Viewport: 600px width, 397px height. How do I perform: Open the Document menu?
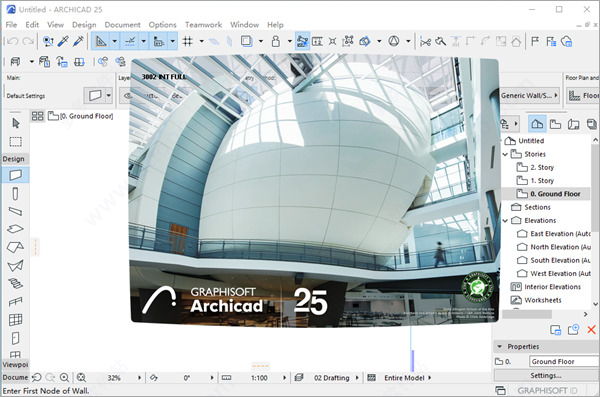click(122, 25)
